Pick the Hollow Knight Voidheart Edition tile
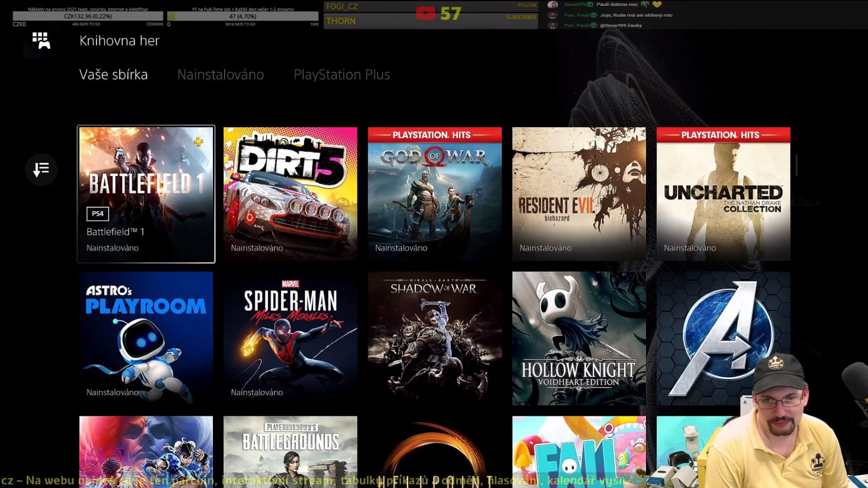868x488 pixels. point(579,338)
